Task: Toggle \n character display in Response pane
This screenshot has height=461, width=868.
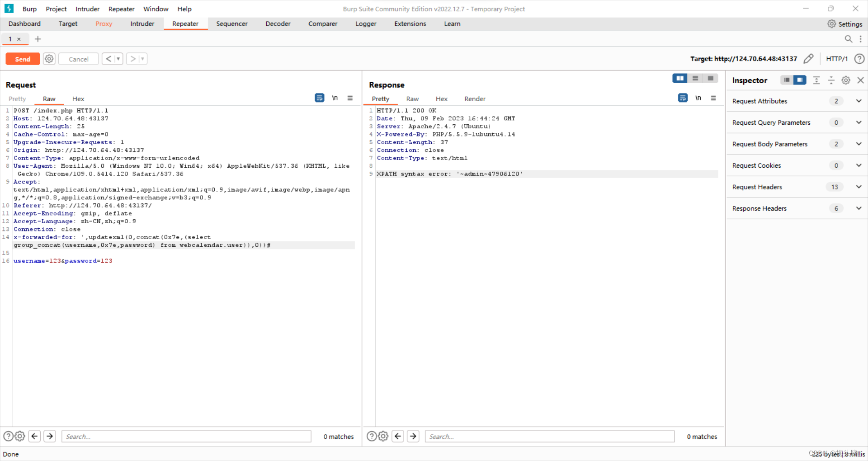Action: 698,98
